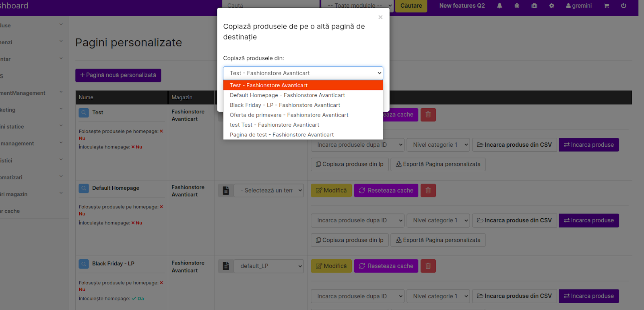
Task: Click the Căutare search button
Action: [411, 6]
